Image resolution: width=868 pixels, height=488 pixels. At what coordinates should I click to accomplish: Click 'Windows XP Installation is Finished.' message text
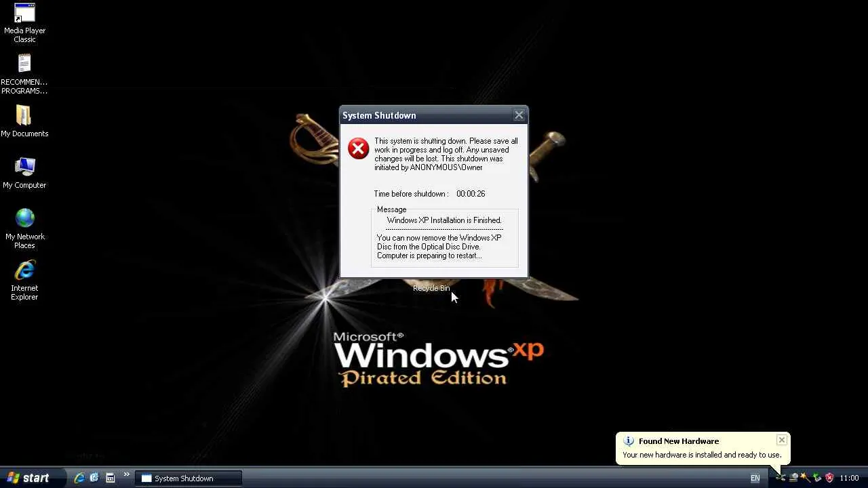pyautogui.click(x=444, y=220)
